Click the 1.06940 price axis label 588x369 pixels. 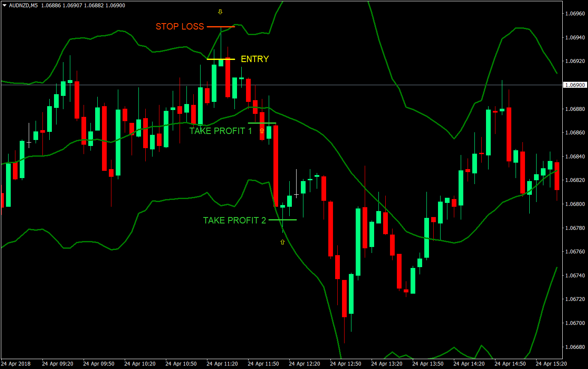tap(575, 38)
